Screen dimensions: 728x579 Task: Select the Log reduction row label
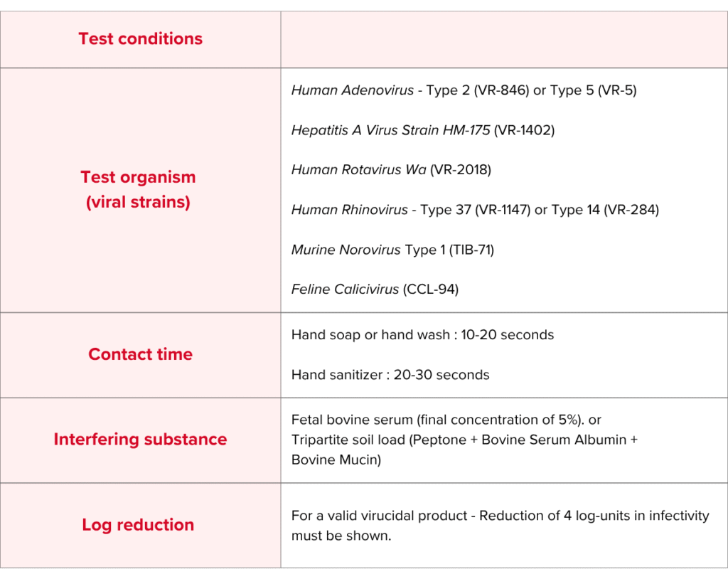pos(138,525)
